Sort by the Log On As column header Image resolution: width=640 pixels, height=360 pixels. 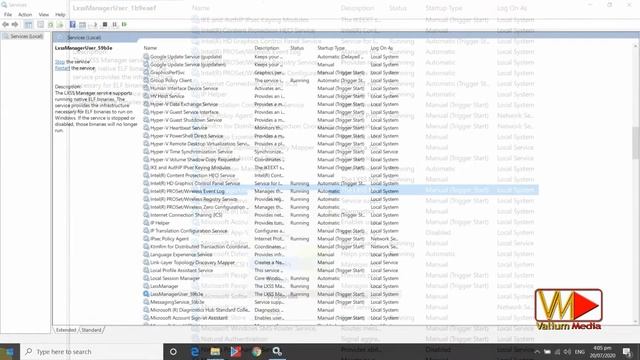[382, 48]
